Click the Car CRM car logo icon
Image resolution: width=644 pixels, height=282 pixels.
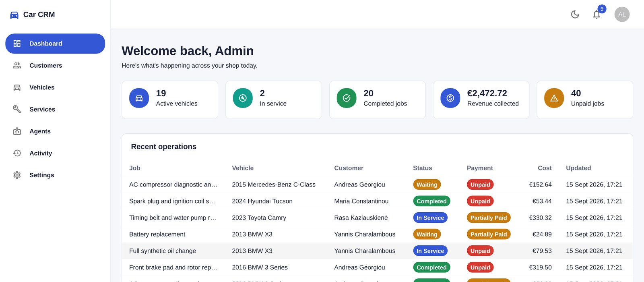tap(14, 15)
